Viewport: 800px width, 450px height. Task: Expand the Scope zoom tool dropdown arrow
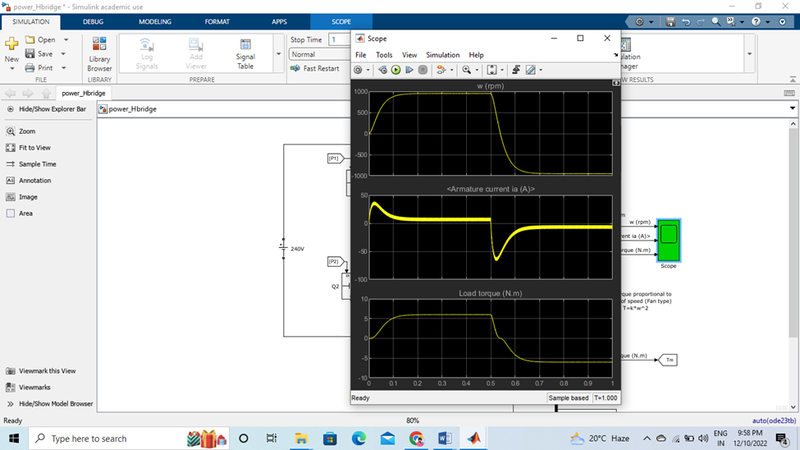pos(477,70)
